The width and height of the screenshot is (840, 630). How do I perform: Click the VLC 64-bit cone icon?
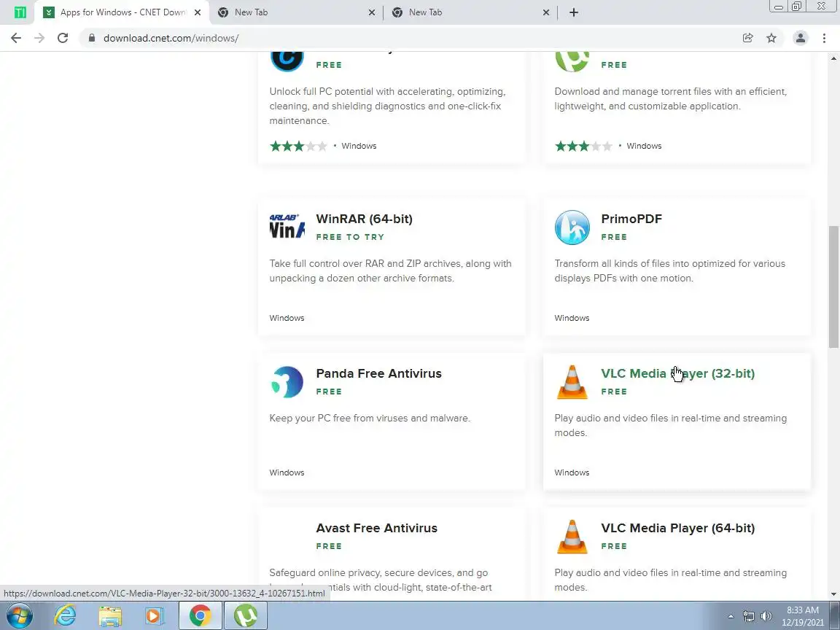point(572,537)
